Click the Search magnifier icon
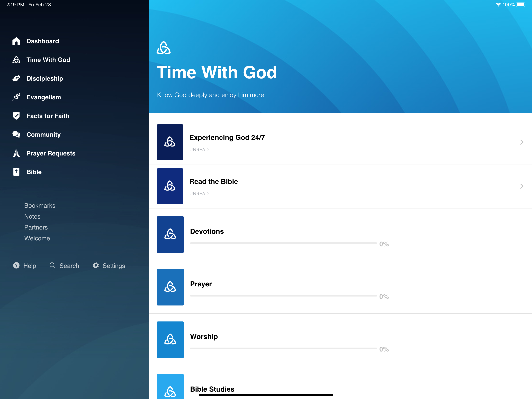This screenshot has height=399, width=532. pos(52,265)
